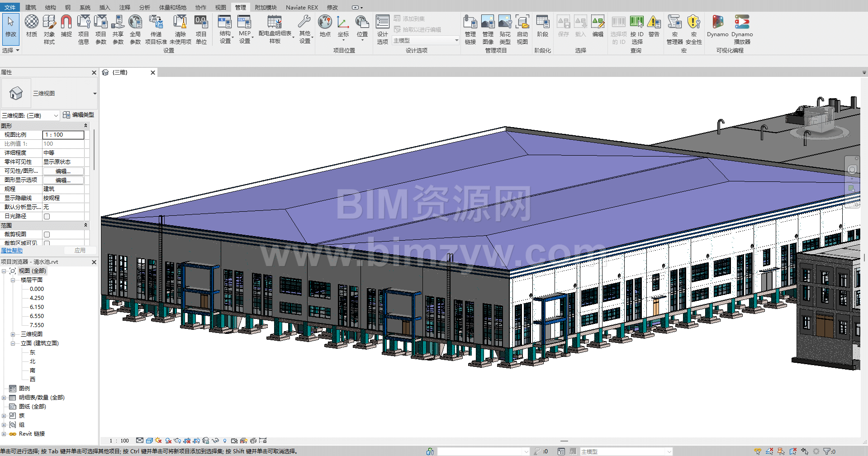Viewport: 868px width, 456px height.
Task: Open Global Parameters (全局参数)
Action: 135,29
